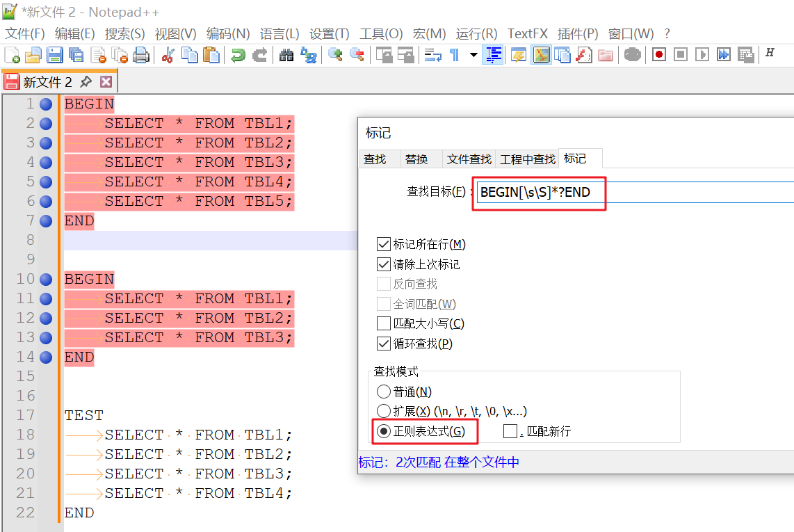Click the save recorded macro icon
This screenshot has height=532, width=794.
coord(745,55)
